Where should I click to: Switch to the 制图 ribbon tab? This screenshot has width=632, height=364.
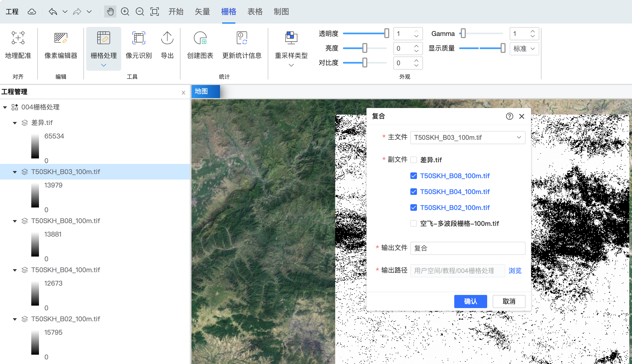281,12
